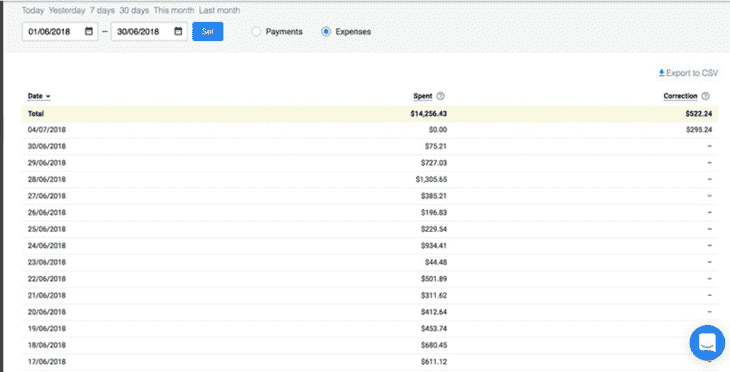The width and height of the screenshot is (730, 372).
Task: Choose the 7 days date preset
Action: click(102, 10)
